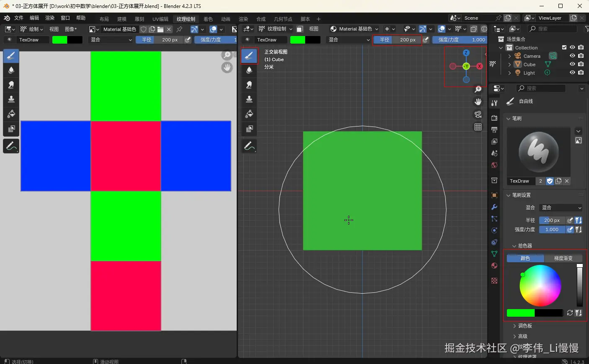589x364 pixels.
Task: Click the 颜色 color mode button
Action: 525,258
